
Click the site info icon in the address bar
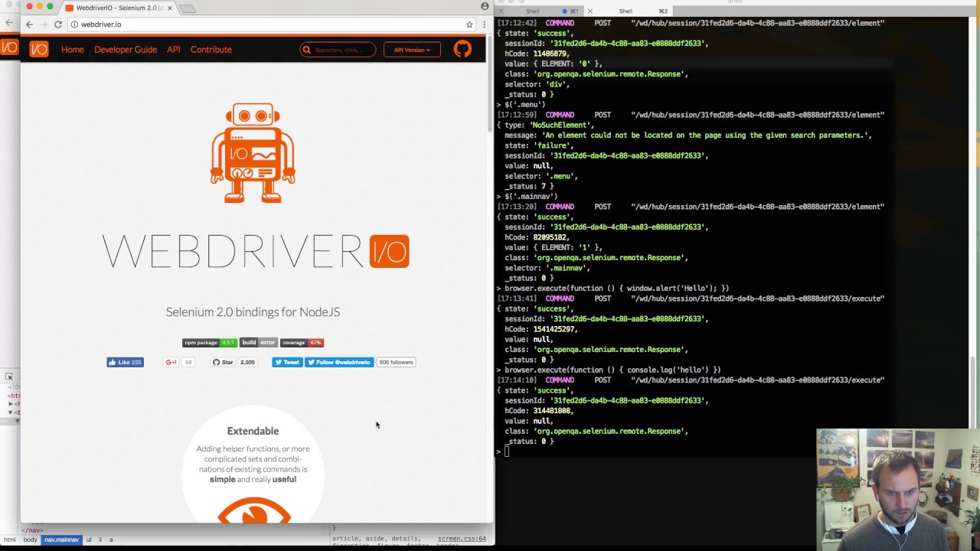(74, 24)
